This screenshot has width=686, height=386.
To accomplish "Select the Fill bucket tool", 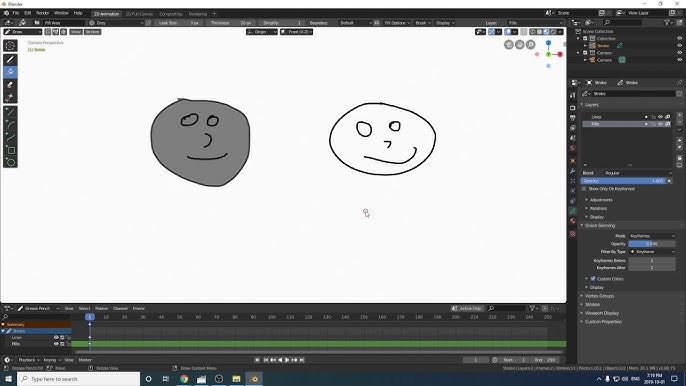I will point(10,72).
